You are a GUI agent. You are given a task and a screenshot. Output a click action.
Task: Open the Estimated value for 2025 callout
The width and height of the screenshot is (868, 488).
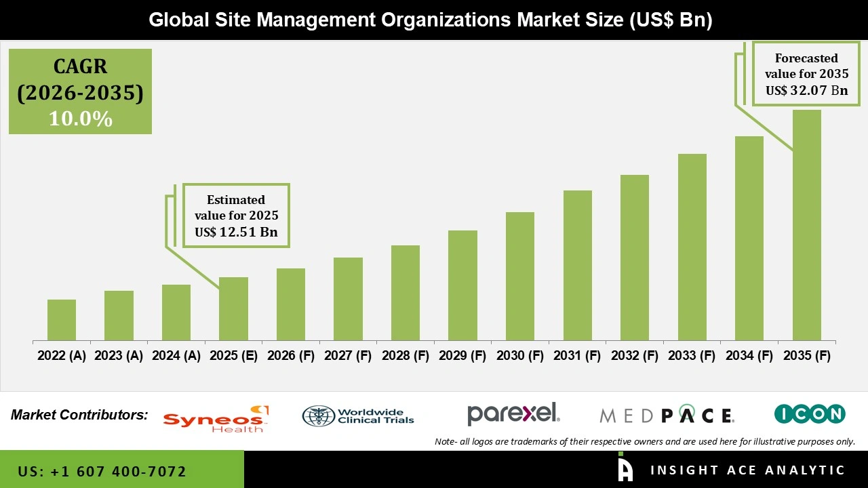point(235,216)
